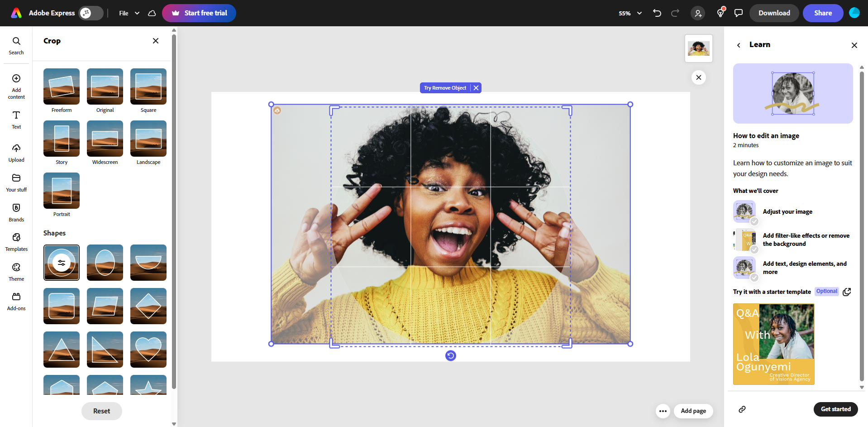Check off the Add filter-like effects step

coord(754,249)
